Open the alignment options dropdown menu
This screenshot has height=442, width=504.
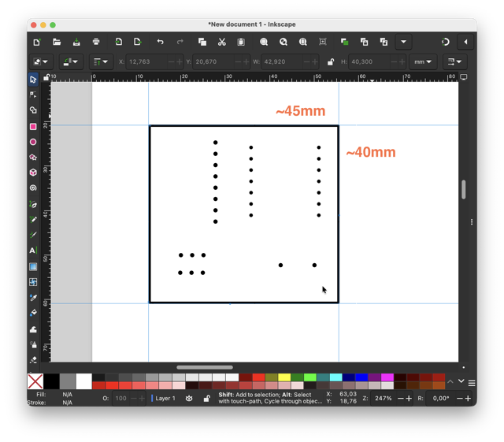tap(101, 61)
